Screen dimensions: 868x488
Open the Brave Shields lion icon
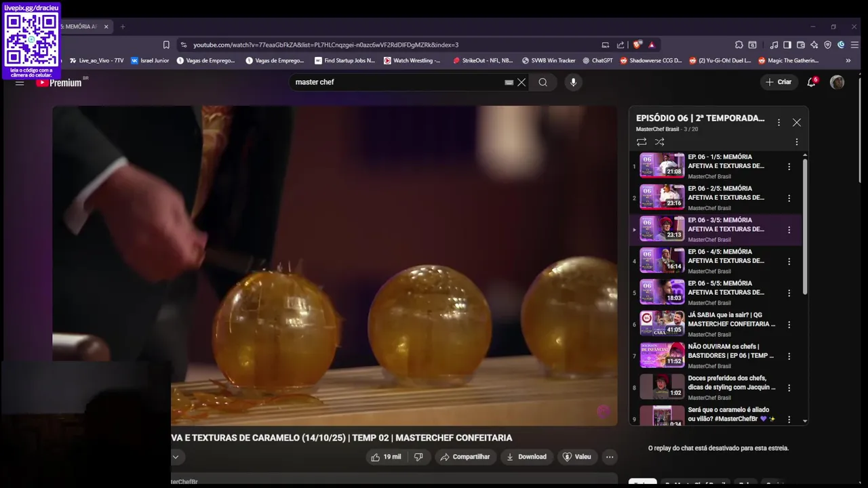point(637,45)
